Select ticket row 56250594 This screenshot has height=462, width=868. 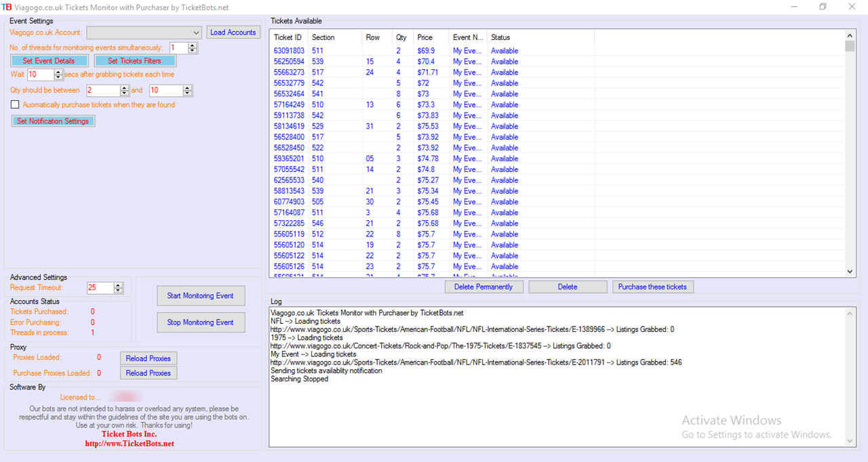[557, 62]
